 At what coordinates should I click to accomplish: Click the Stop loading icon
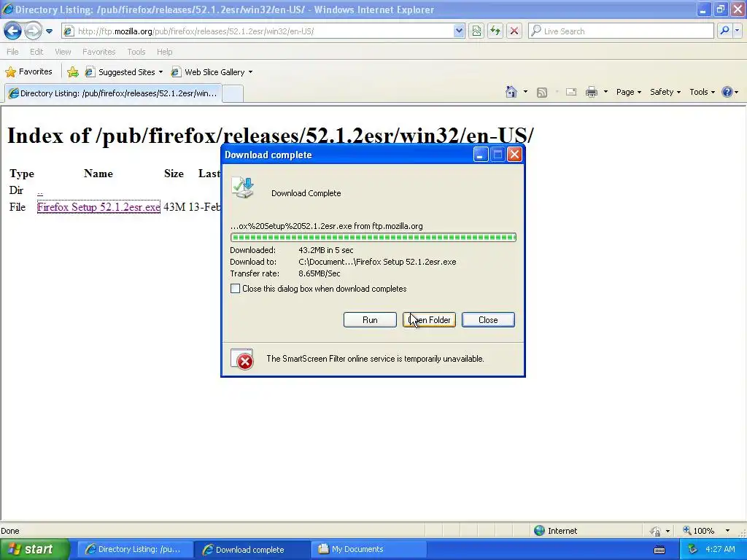(514, 31)
